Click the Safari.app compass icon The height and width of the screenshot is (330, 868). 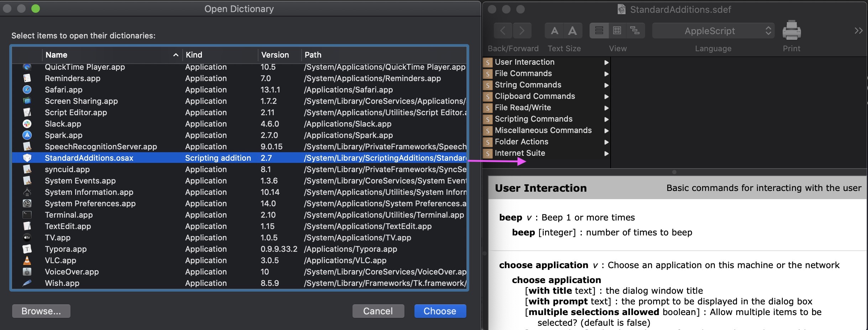[x=27, y=90]
